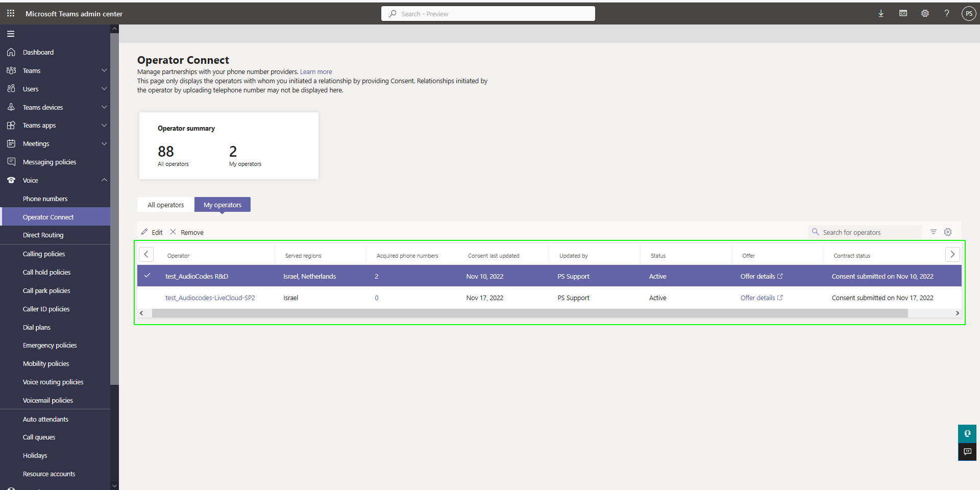Open the feedback chat icon
The width and height of the screenshot is (980, 490).
point(967,452)
